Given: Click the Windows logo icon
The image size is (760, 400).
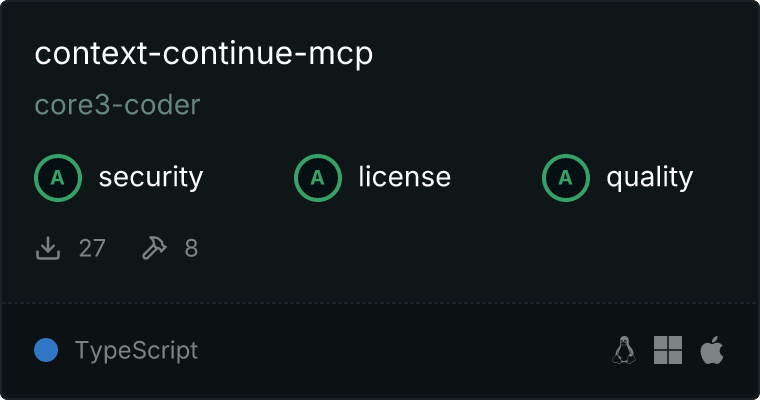Looking at the screenshot, I should pyautogui.click(x=668, y=350).
